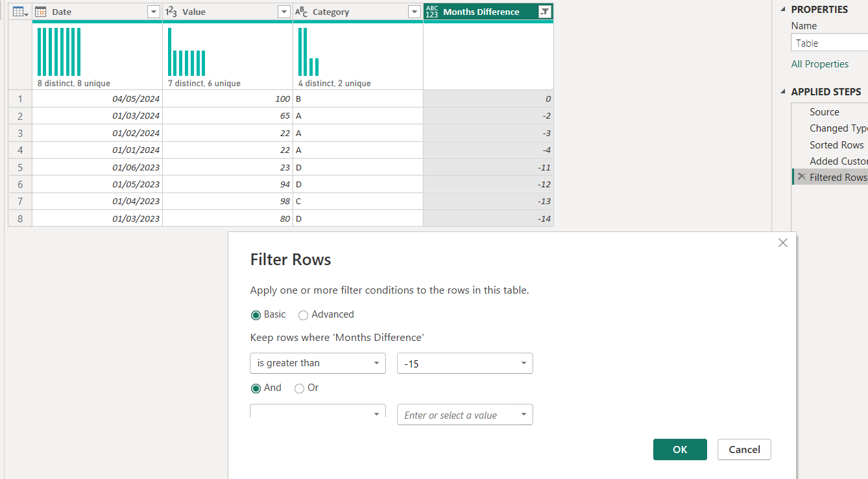This screenshot has height=479, width=868.
Task: Open the Months Difference filter button
Action: (x=545, y=12)
